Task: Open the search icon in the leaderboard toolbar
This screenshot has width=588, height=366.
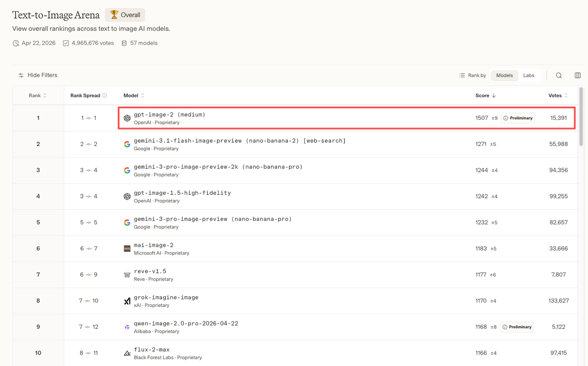Action: [559, 75]
